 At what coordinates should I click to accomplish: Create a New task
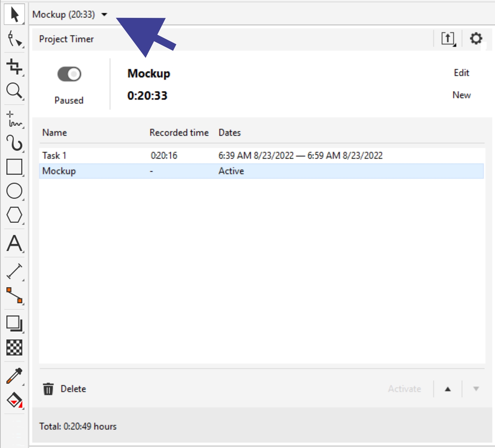click(461, 95)
